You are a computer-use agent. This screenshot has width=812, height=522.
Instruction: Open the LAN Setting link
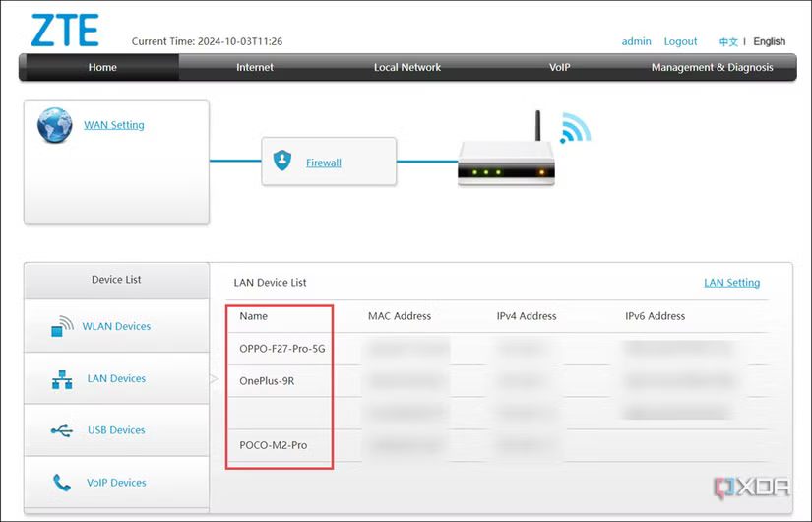[x=731, y=283]
